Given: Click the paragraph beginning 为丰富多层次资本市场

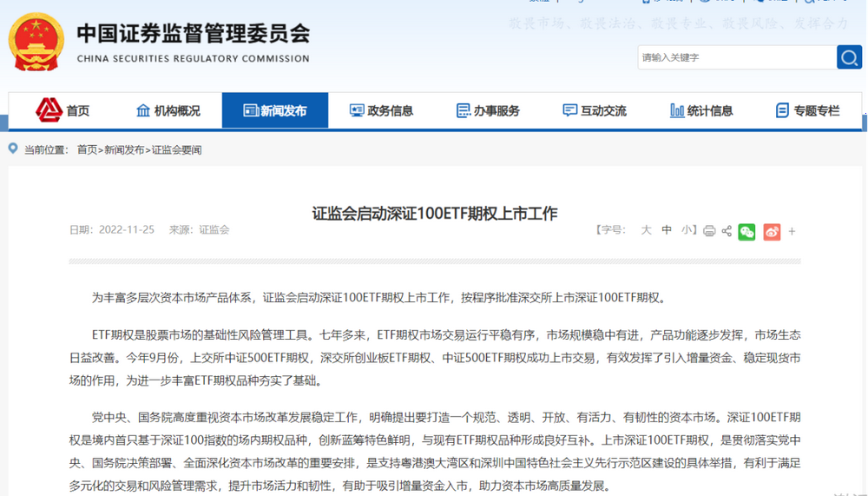Looking at the screenshot, I should click(379, 298).
